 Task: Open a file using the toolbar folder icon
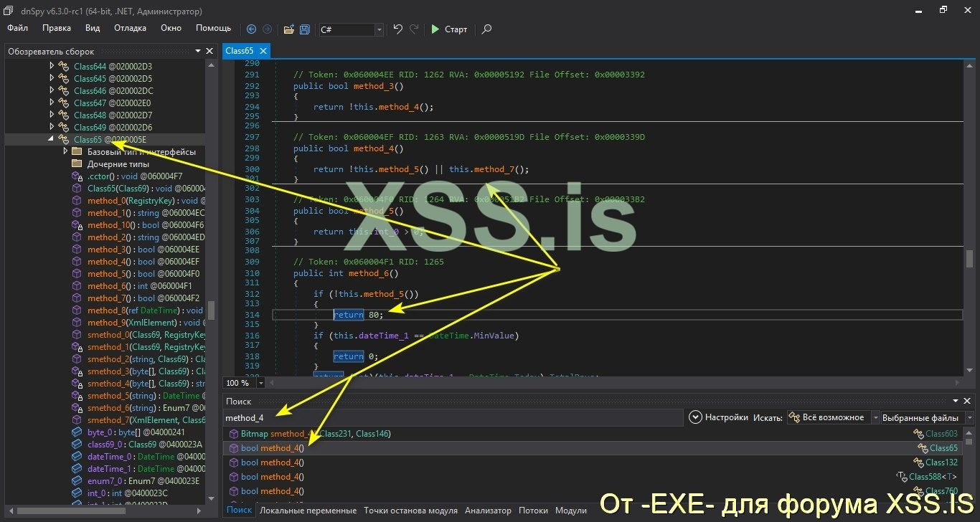(x=288, y=29)
